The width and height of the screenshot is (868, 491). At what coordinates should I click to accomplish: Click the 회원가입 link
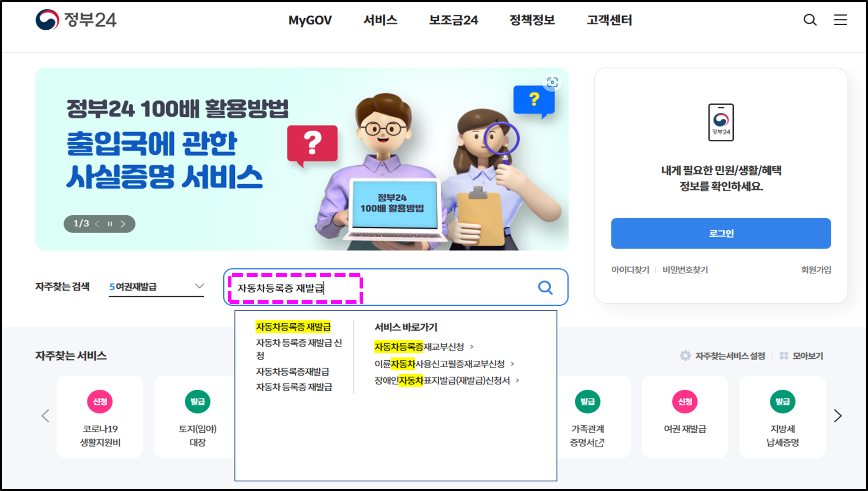(x=816, y=270)
